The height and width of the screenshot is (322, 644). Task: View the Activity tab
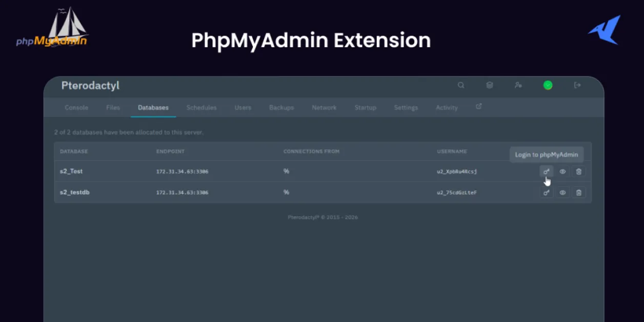pos(447,108)
